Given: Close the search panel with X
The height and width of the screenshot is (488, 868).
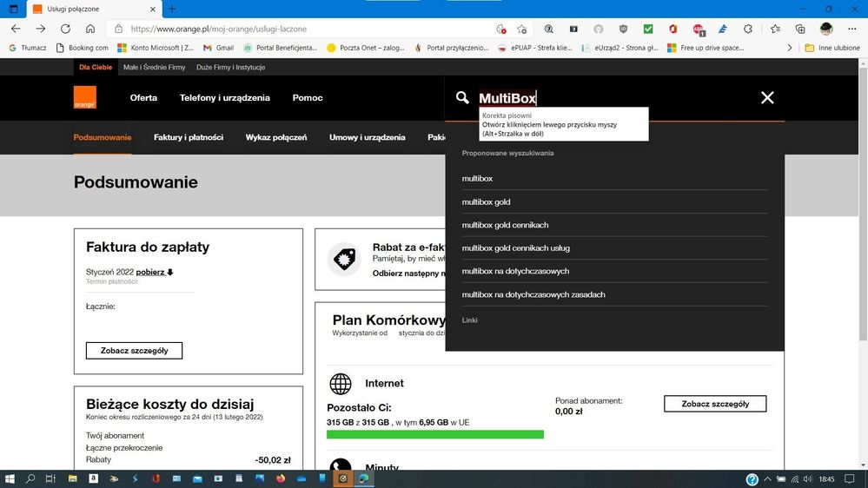Looking at the screenshot, I should (767, 98).
